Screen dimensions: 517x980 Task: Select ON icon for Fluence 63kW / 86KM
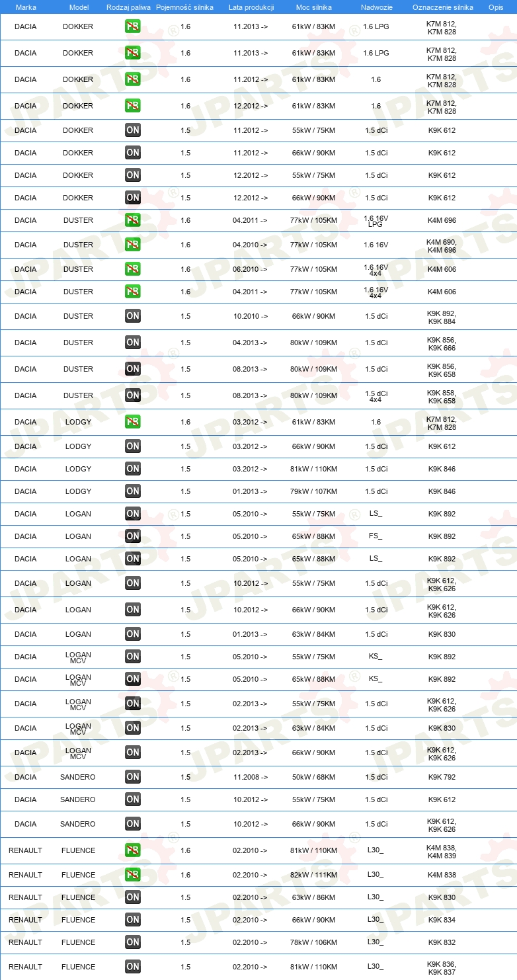point(132,897)
